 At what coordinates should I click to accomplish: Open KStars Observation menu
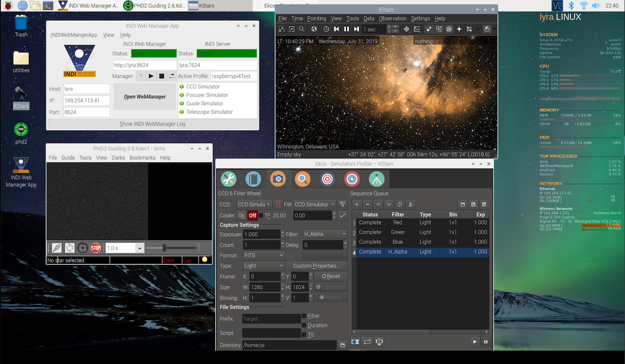tap(392, 18)
